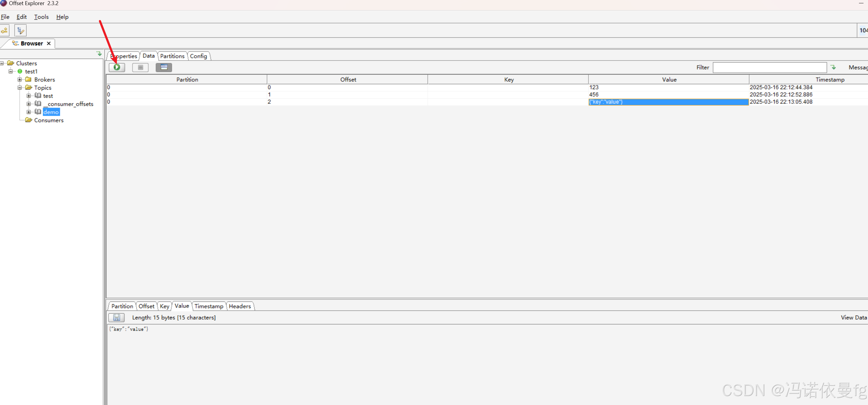
Task: Click the stop button in the Data toolbar
Action: click(x=140, y=67)
